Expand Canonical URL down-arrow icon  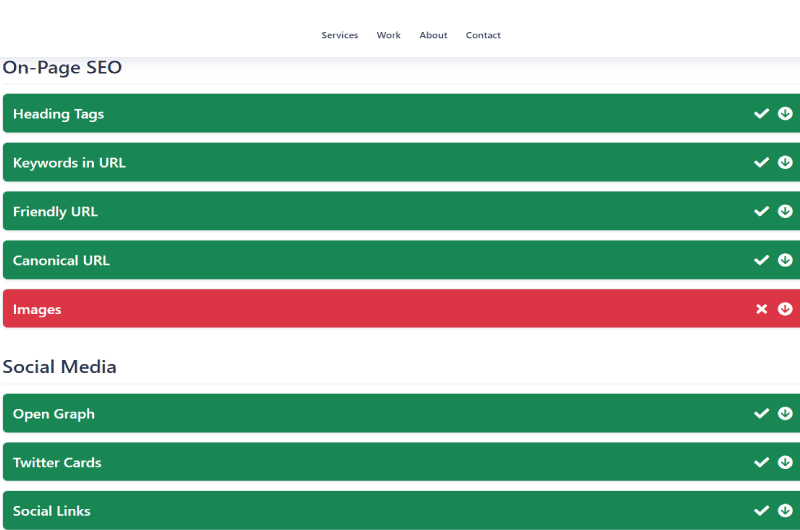pyautogui.click(x=785, y=260)
